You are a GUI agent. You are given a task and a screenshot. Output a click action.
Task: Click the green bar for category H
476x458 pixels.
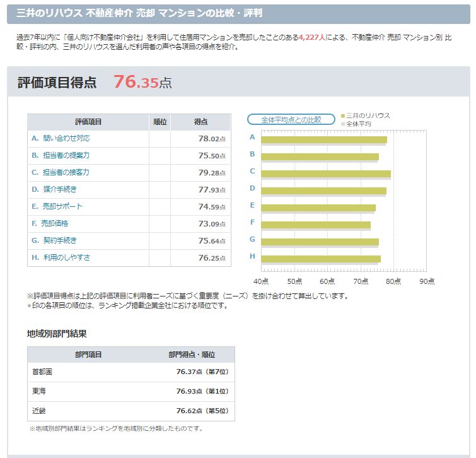click(321, 259)
